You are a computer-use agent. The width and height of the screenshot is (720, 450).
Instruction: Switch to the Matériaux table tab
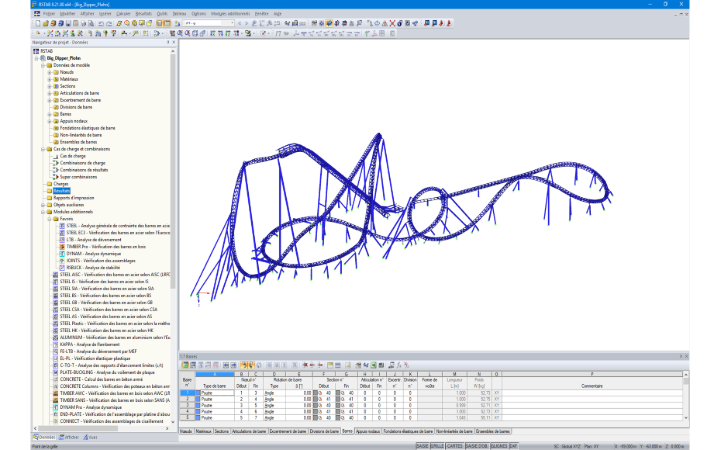point(203,432)
